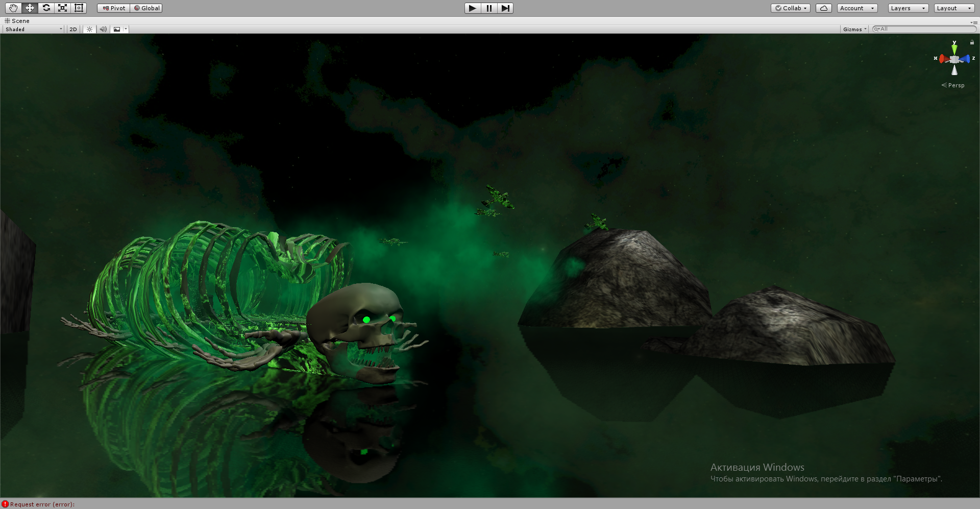The height and width of the screenshot is (509, 980).
Task: Open the Layers dropdown
Action: coord(908,8)
